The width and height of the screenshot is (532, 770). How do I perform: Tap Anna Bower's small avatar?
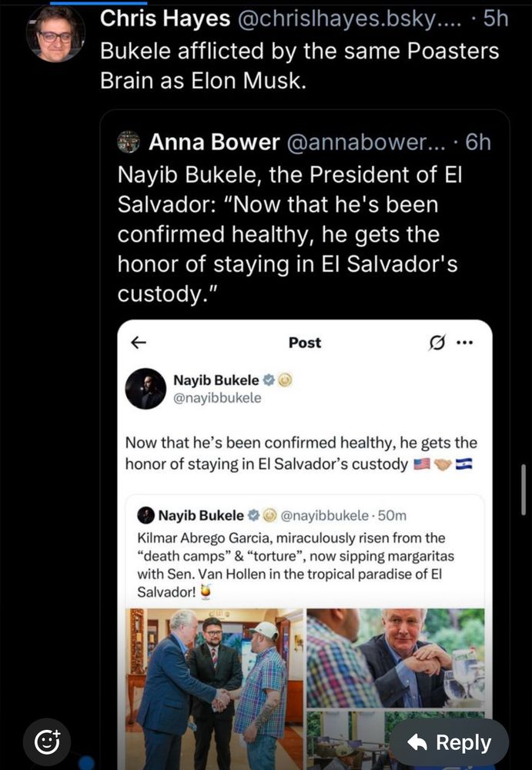[128, 142]
